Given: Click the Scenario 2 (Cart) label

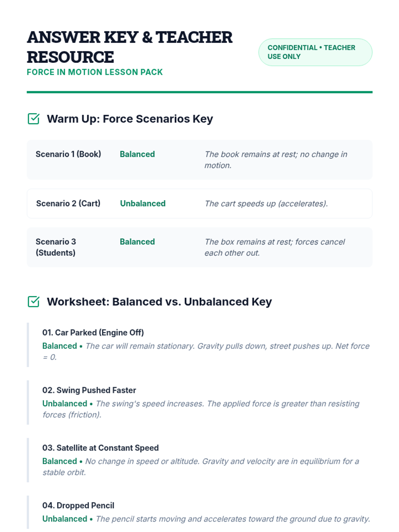Looking at the screenshot, I should tap(68, 203).
